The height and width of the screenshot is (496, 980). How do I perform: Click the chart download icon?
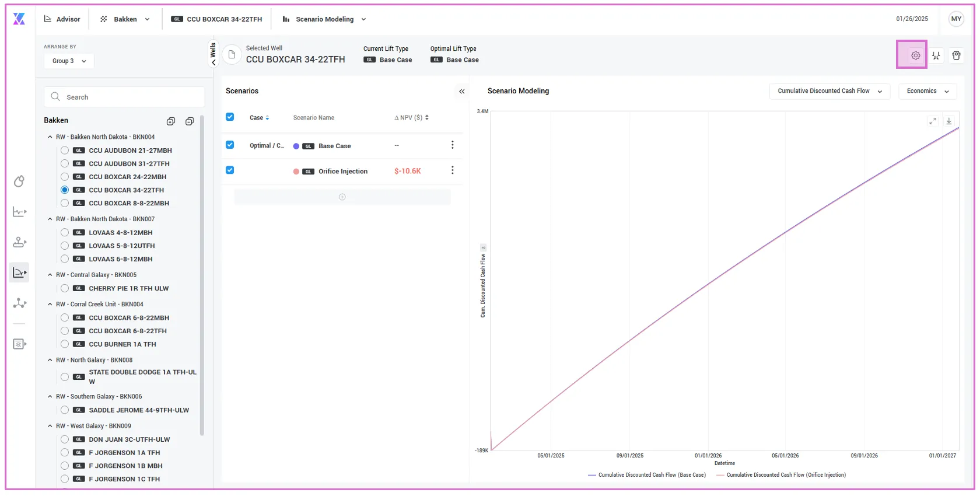[x=949, y=121]
